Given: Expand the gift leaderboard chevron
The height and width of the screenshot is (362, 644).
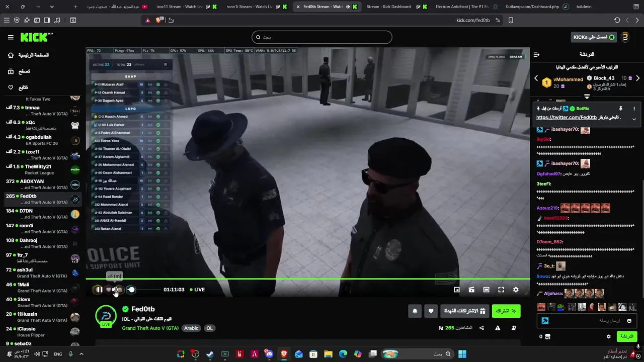Looking at the screenshot, I should (587, 96).
